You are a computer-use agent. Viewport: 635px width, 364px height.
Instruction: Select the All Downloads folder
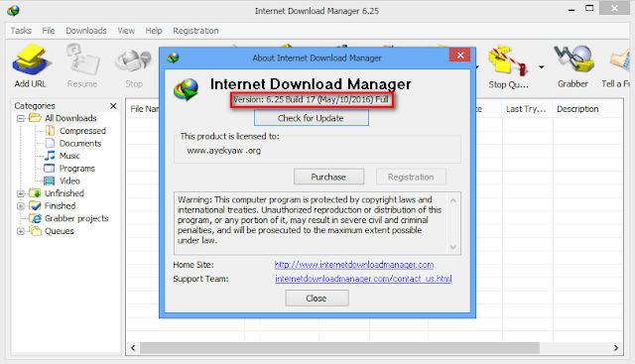[x=70, y=118]
